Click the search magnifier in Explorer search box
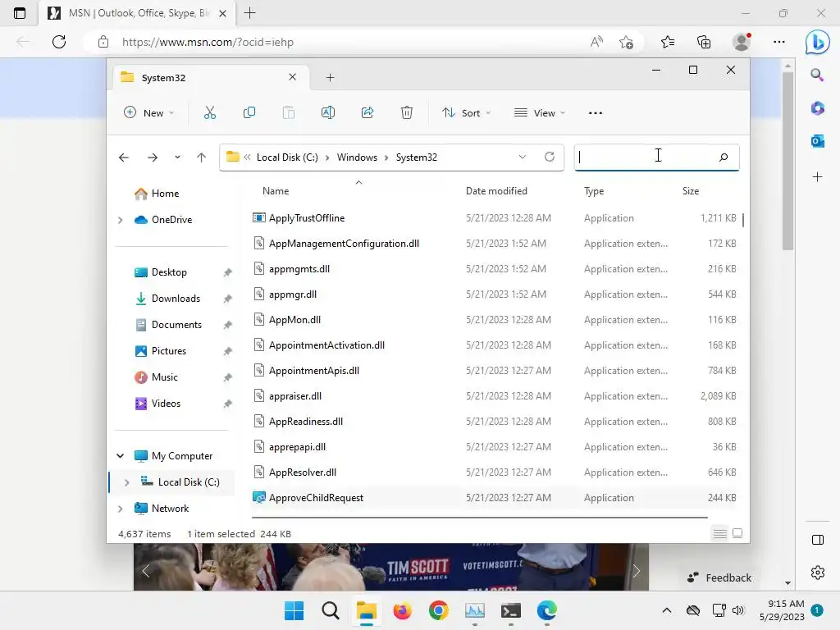840x630 pixels. click(724, 157)
